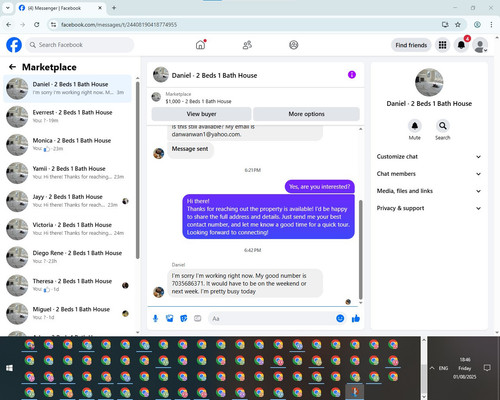The height and width of the screenshot is (400, 500).
Task: Open the Messenger Facebook tab
Action: (60, 8)
